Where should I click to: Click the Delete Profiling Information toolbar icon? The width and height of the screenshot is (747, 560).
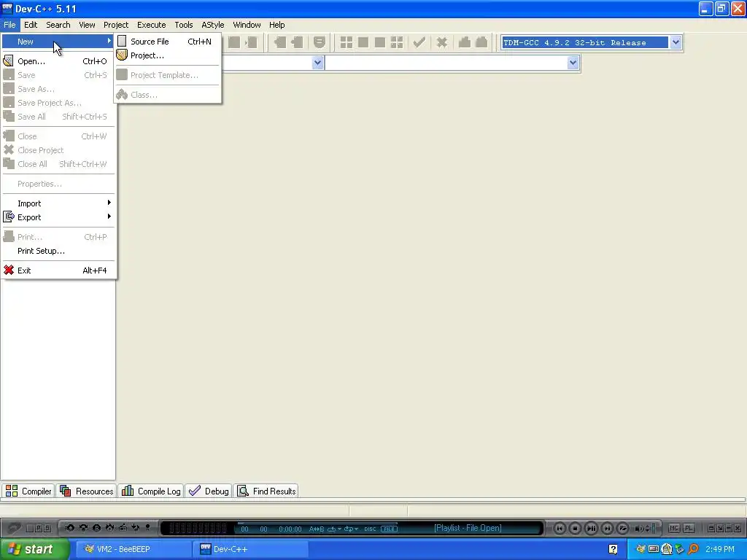click(481, 42)
